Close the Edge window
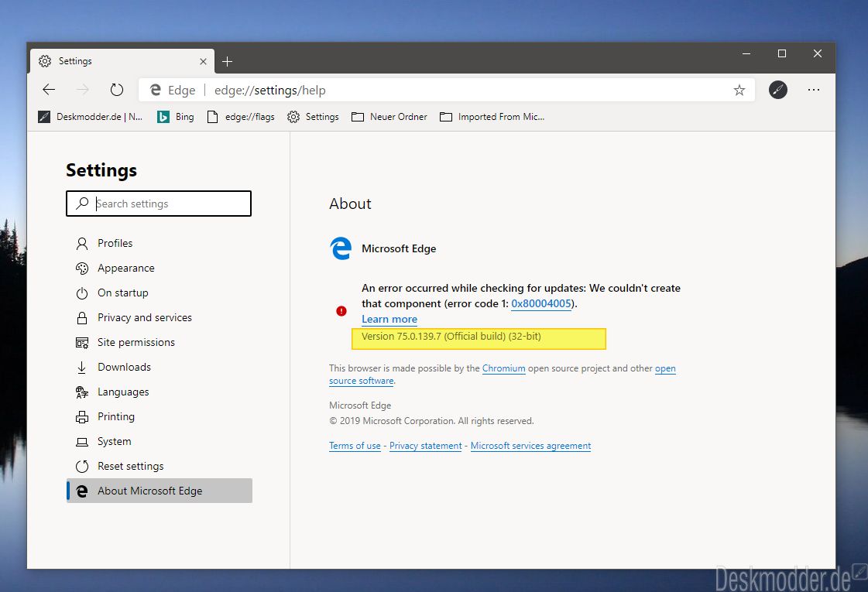Viewport: 868px width, 592px height. click(x=817, y=53)
